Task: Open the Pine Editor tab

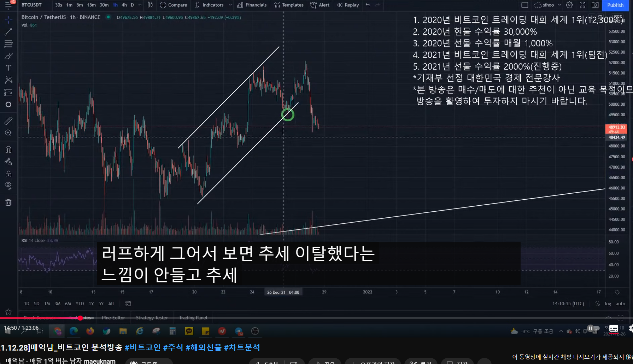Action: click(113, 318)
